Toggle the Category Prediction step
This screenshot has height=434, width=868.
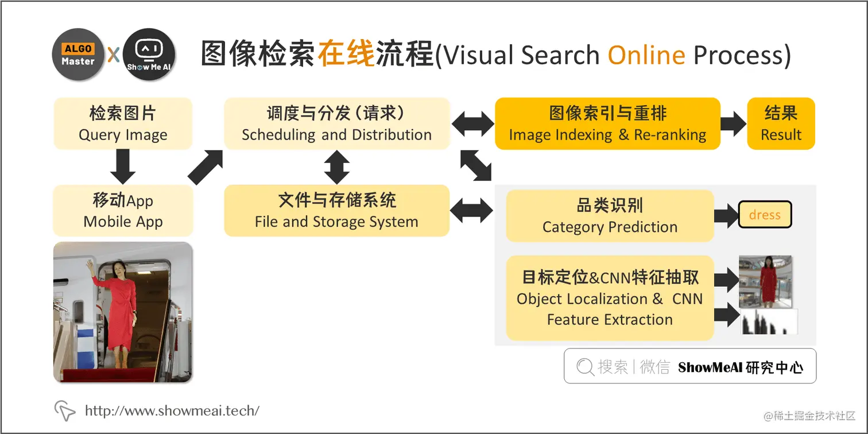coord(609,216)
